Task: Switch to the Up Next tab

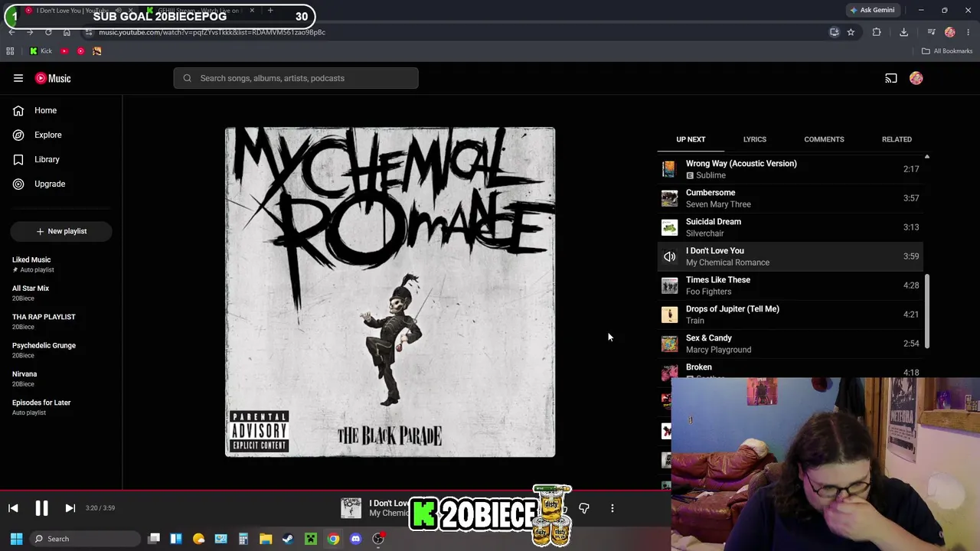Action: pos(691,139)
